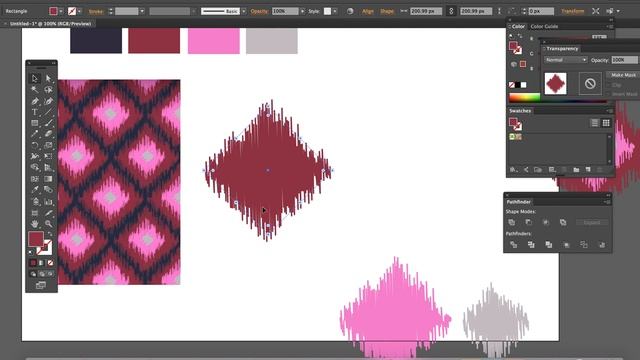Select the Rotate tool

click(x=35, y=145)
